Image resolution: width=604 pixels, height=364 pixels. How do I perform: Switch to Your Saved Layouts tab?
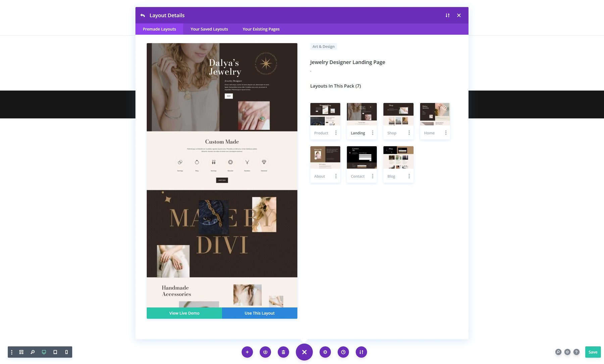click(x=209, y=29)
